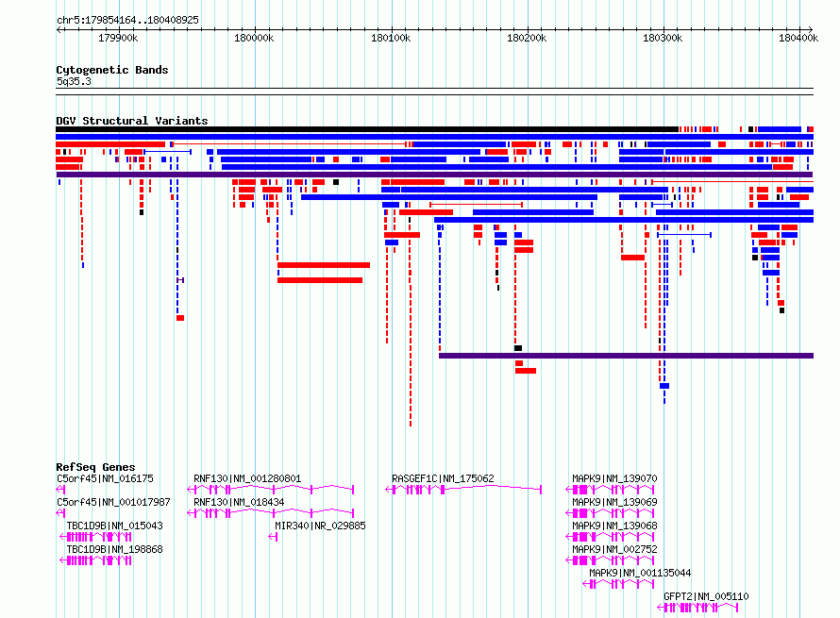
Task: Click the upper wide red variant bar under RNF130 region
Action: [x=324, y=265]
